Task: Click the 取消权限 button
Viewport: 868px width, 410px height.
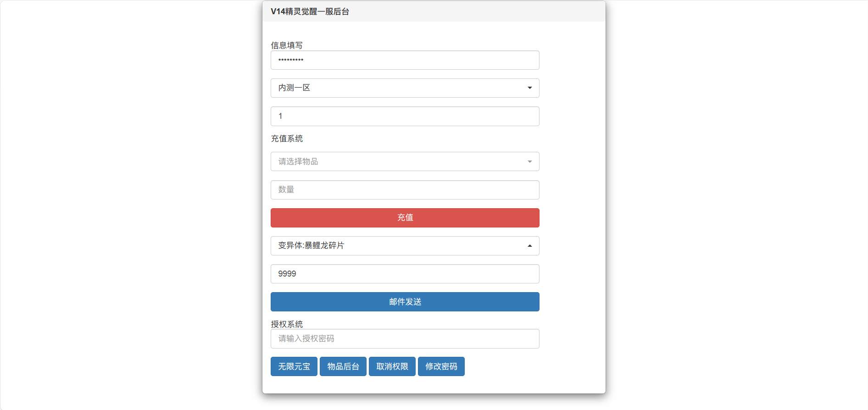Action: point(392,366)
